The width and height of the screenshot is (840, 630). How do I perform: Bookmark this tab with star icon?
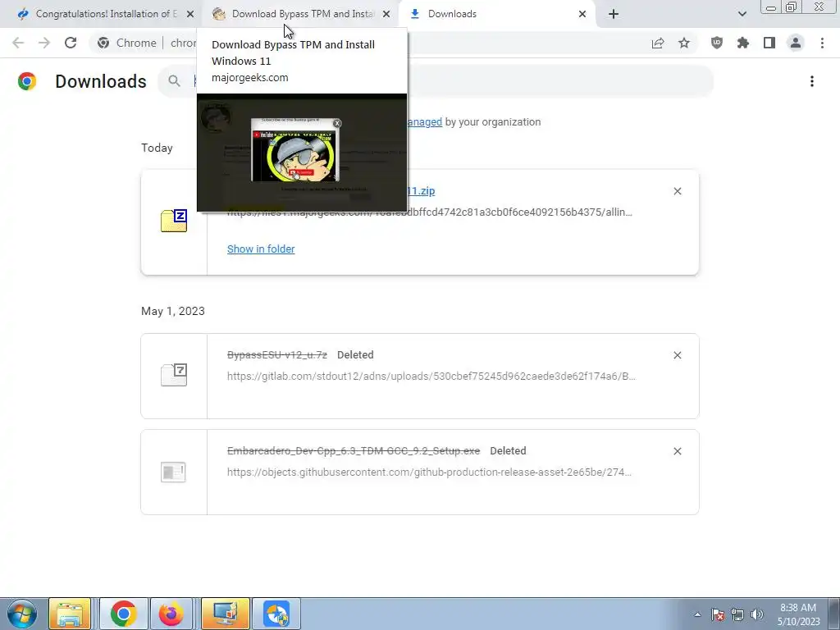(684, 43)
